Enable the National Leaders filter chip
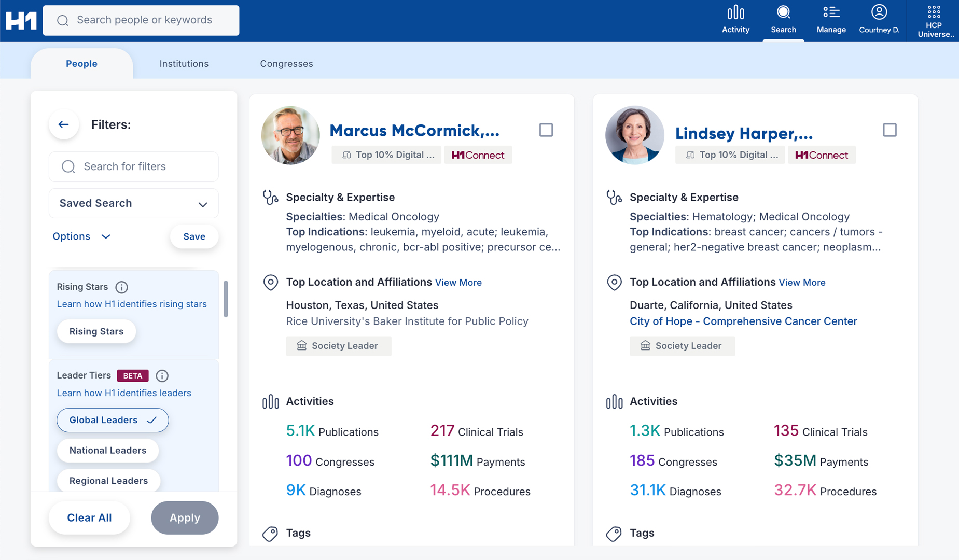This screenshot has height=560, width=959. point(107,450)
